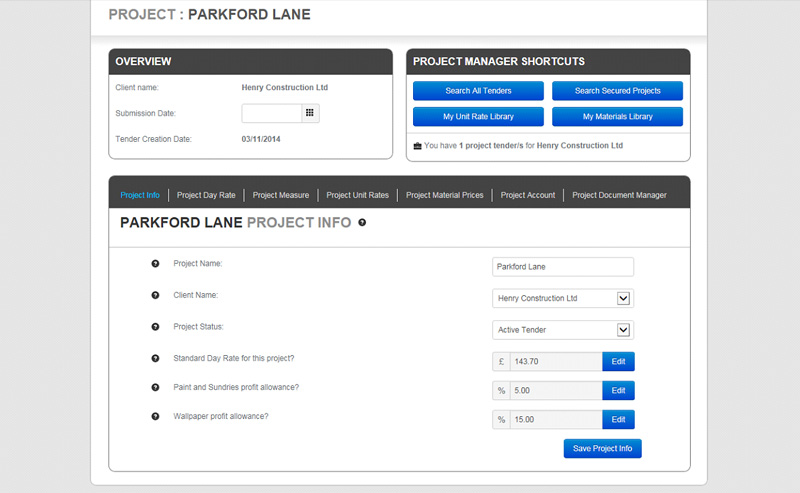The width and height of the screenshot is (800, 493).
Task: Open My Materials Library
Action: point(617,116)
